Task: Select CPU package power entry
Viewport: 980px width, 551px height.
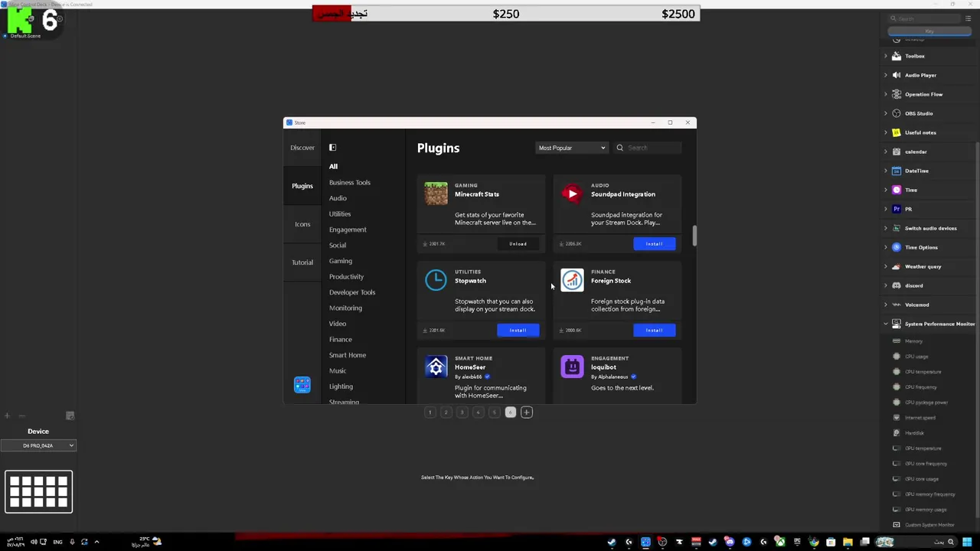Action: pos(926,403)
